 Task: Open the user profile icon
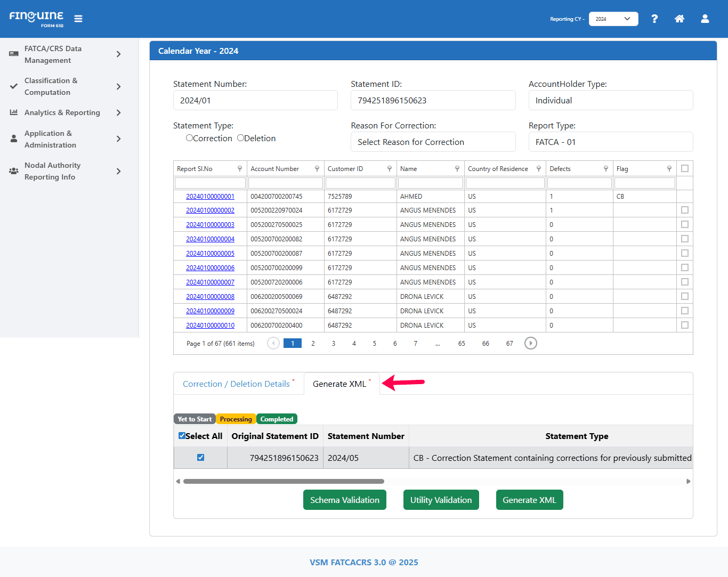pos(705,19)
